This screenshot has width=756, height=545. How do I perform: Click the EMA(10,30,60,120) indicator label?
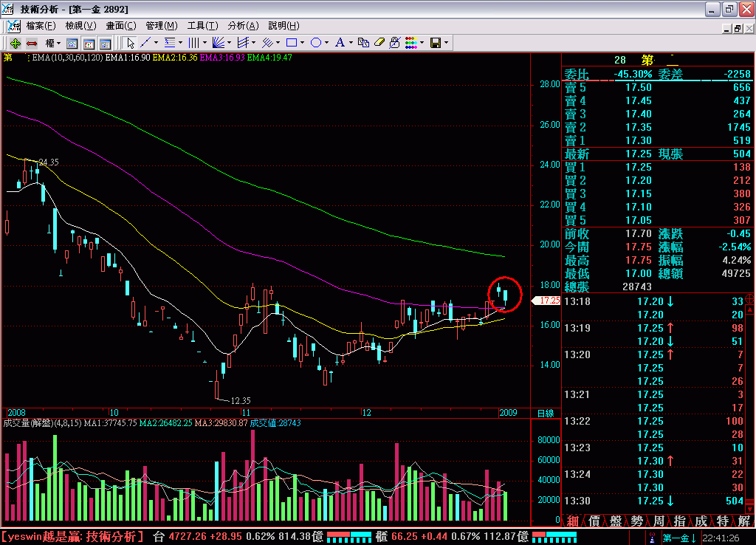[x=67, y=58]
